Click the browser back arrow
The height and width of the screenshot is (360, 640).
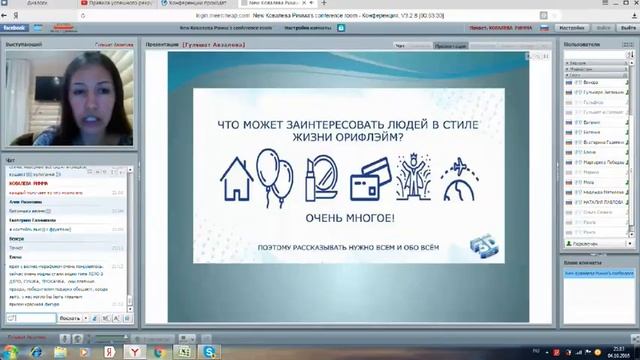pos(4,16)
